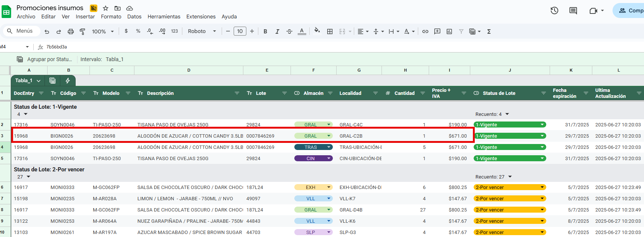Viewport: 644px width, 237px height.
Task: Click the font size input box
Action: 240,31
